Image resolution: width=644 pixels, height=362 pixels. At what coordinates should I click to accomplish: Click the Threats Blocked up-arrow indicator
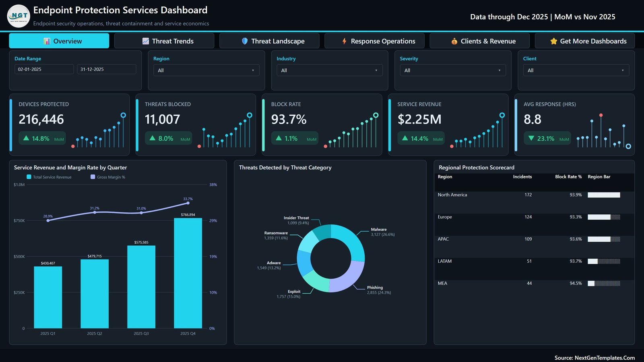click(x=153, y=138)
